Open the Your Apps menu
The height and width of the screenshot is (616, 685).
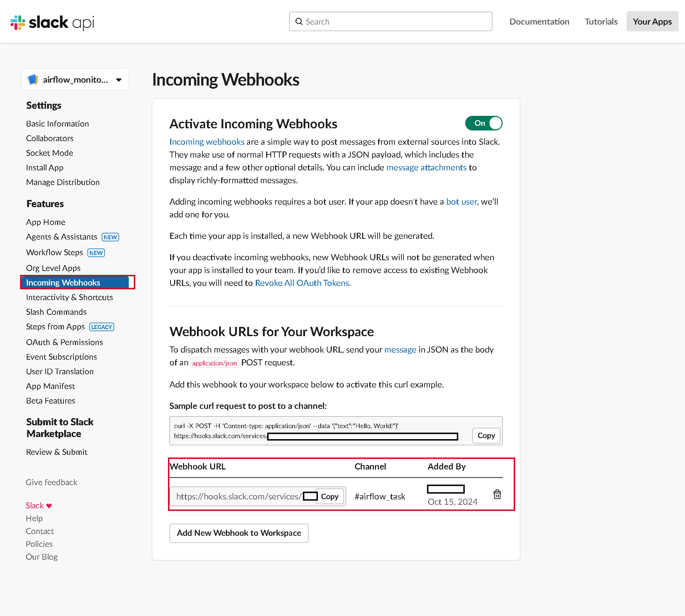[652, 21]
